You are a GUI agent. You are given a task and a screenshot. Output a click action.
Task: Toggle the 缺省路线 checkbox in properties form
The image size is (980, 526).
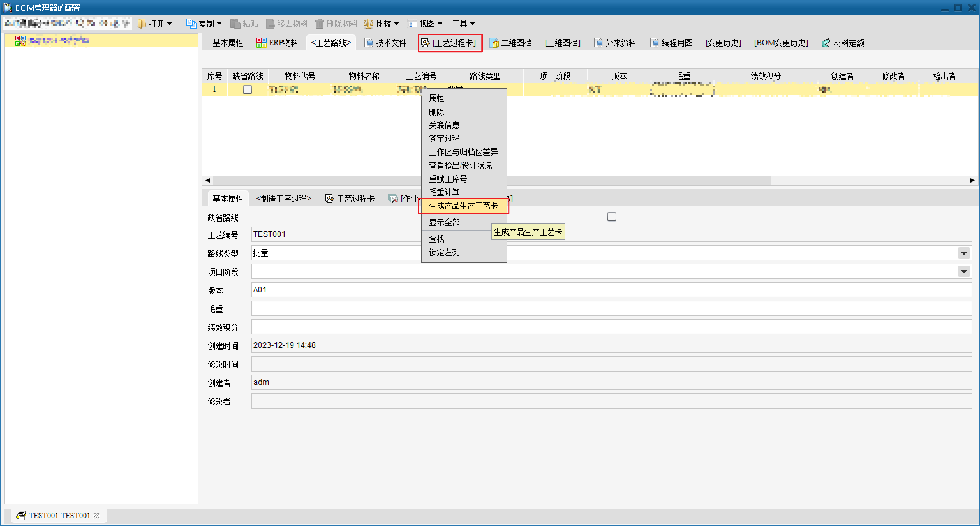(611, 217)
